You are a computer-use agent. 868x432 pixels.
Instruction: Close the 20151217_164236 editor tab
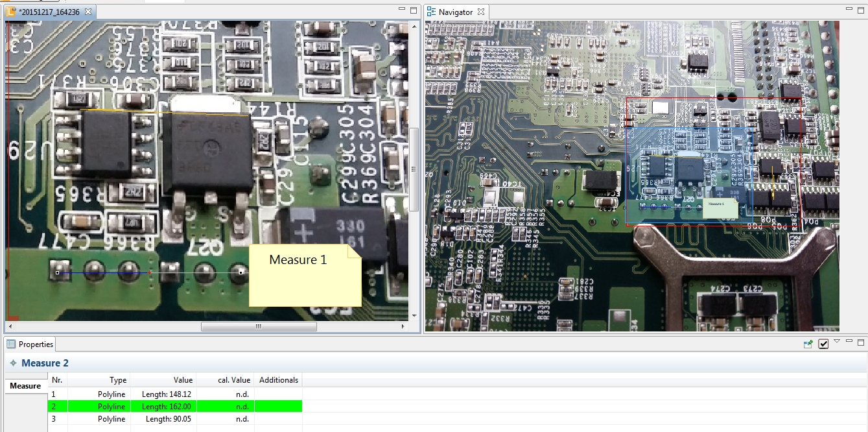point(88,12)
